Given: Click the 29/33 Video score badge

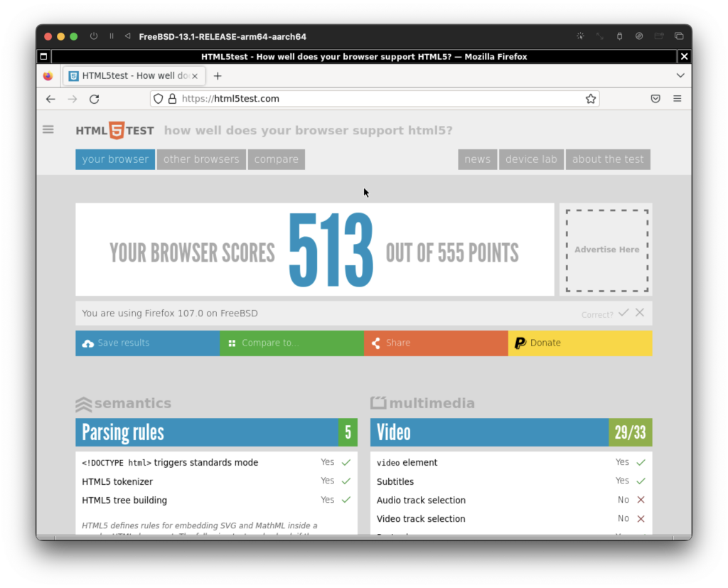Looking at the screenshot, I should click(x=630, y=432).
